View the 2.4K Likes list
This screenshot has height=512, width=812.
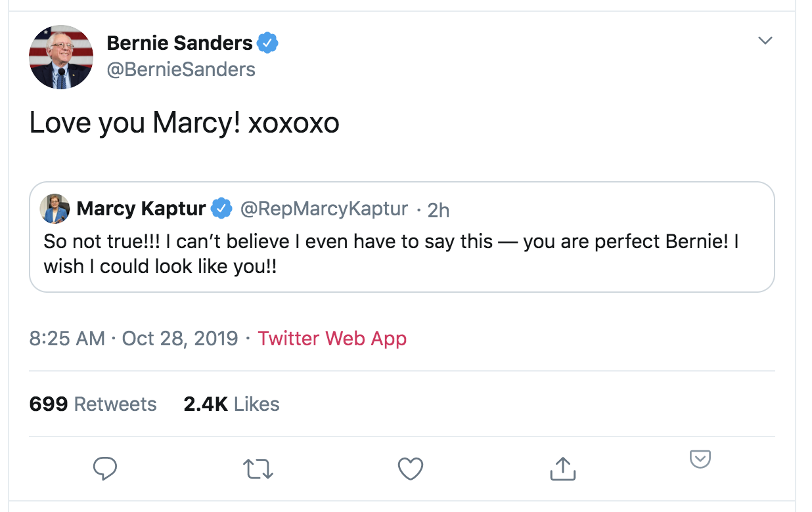pos(231,404)
